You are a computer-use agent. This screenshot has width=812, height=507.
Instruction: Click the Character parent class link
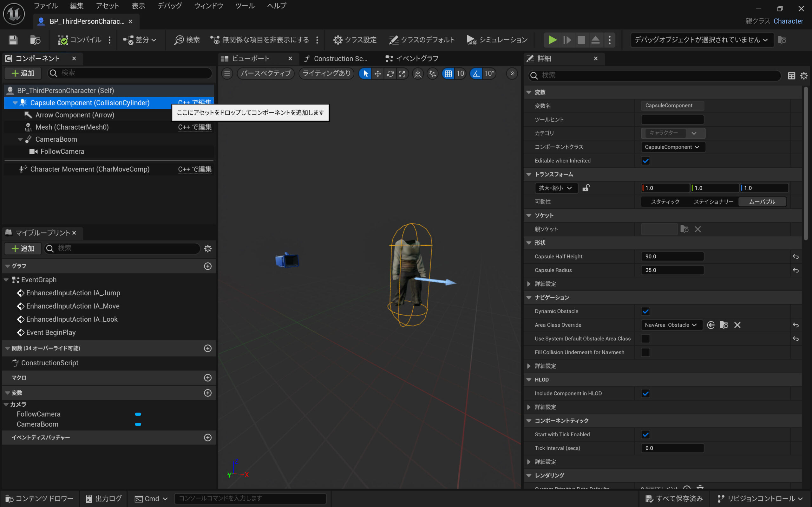tap(788, 21)
